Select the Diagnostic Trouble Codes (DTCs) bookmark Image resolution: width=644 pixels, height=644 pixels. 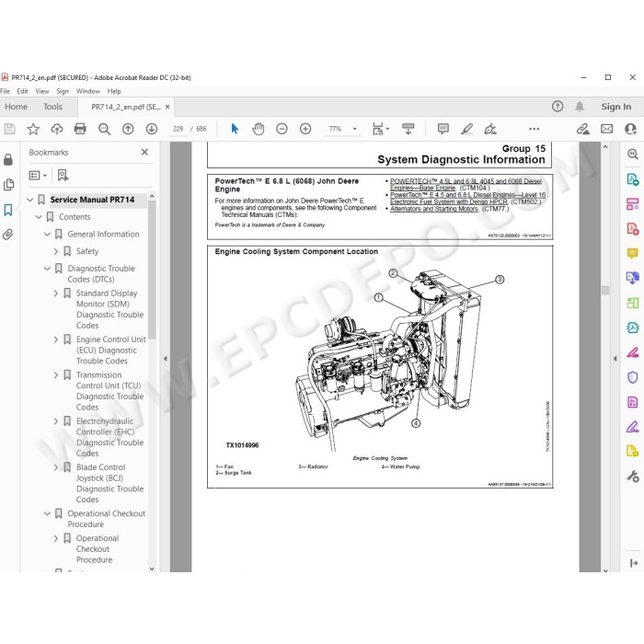click(x=101, y=274)
